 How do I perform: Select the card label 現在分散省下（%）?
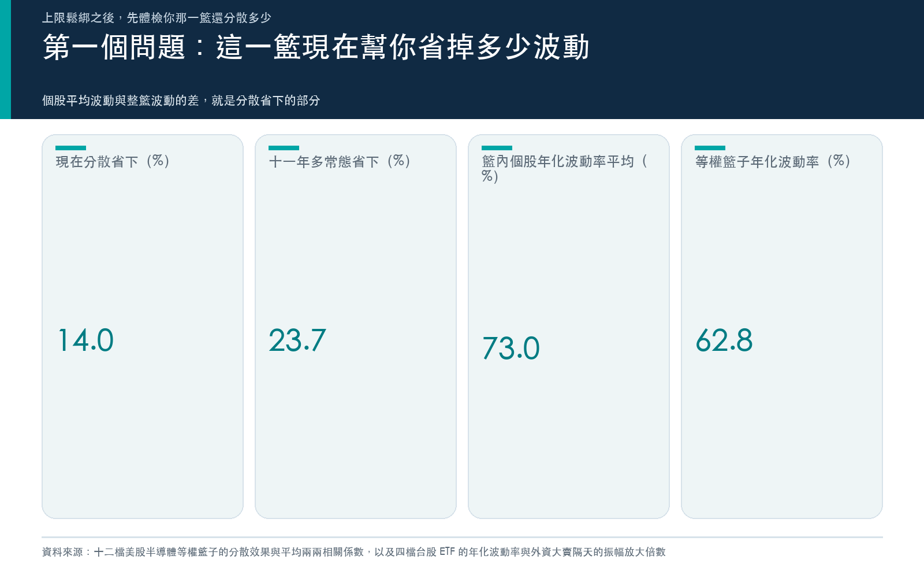[113, 161]
